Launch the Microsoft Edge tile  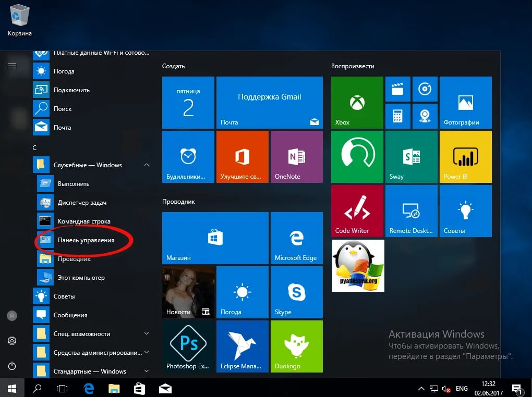297,238
